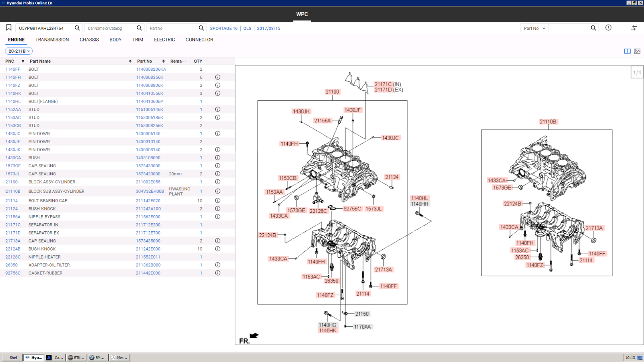Click the top-right search magnifier icon

click(593, 28)
